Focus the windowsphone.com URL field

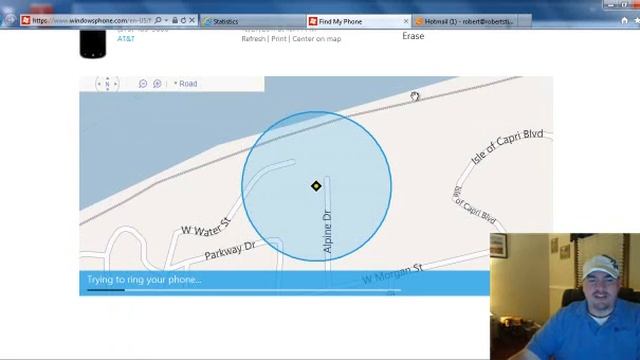click(91, 20)
